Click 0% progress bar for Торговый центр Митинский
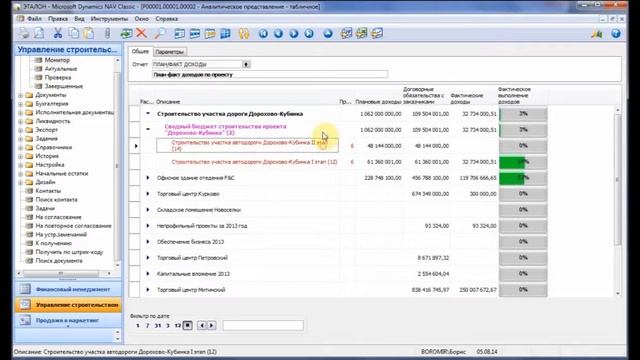The height and width of the screenshot is (360, 640). (523, 290)
